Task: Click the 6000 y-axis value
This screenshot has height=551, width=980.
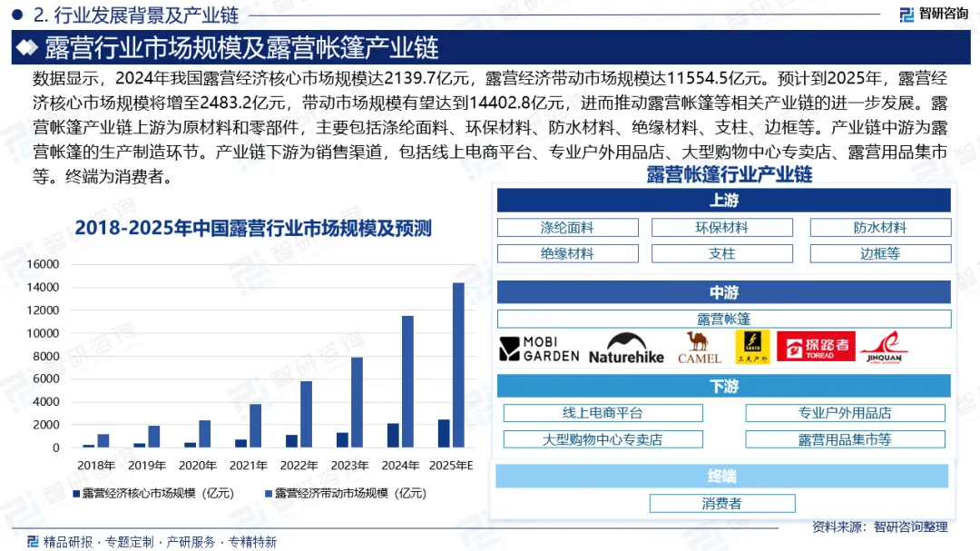Action: [46, 379]
